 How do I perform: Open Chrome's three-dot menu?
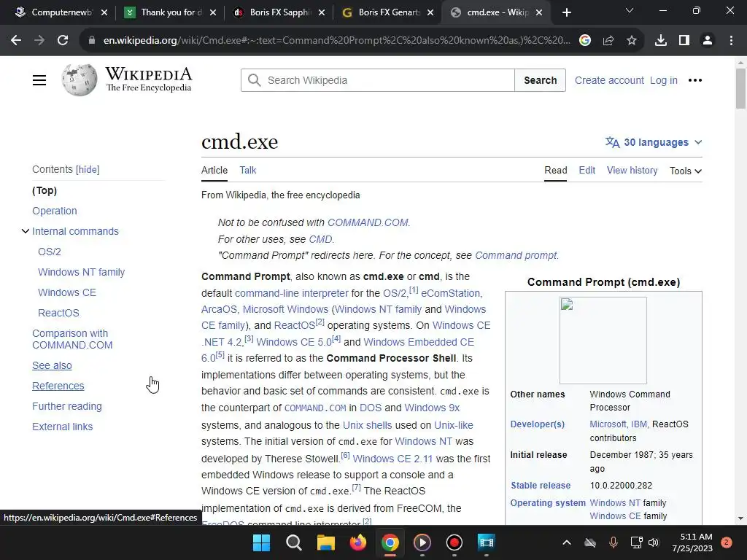pyautogui.click(x=731, y=41)
